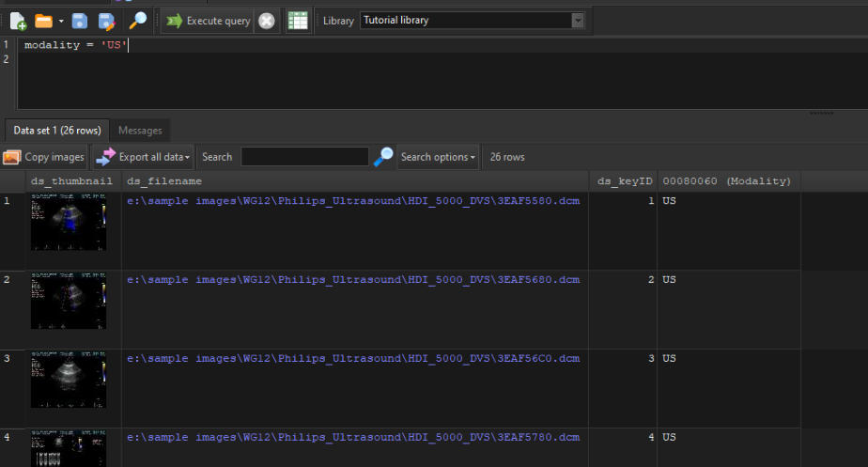Click the magnifier beside the results Search box
This screenshot has height=467, width=868.
point(383,157)
